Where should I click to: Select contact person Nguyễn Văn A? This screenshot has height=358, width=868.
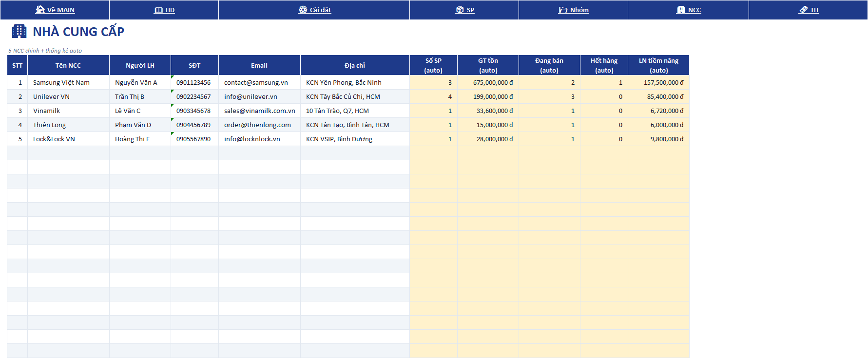[140, 82]
